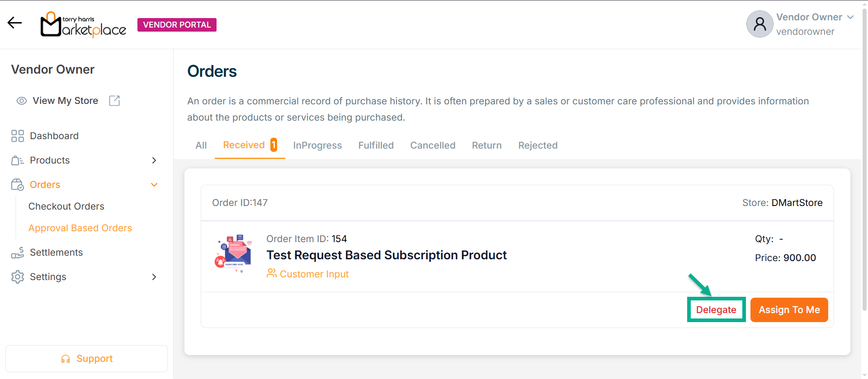Image resolution: width=868 pixels, height=379 pixels.
Task: Expand the Products submenu chevron
Action: pos(154,160)
